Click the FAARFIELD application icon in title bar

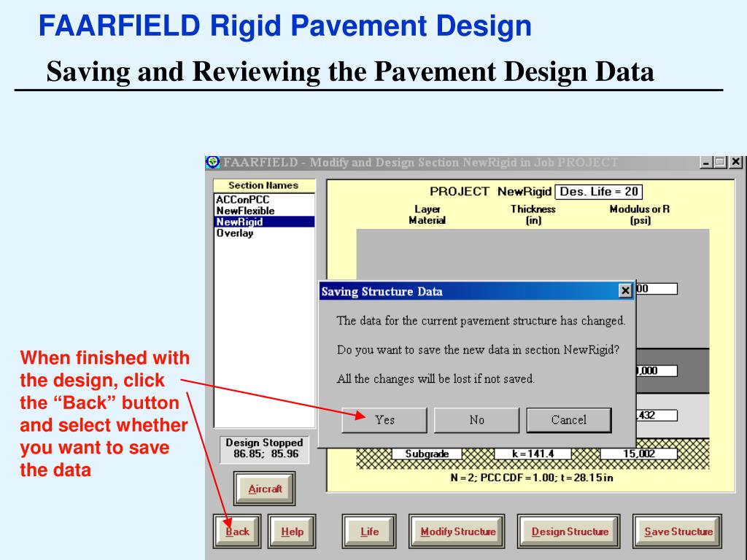212,163
